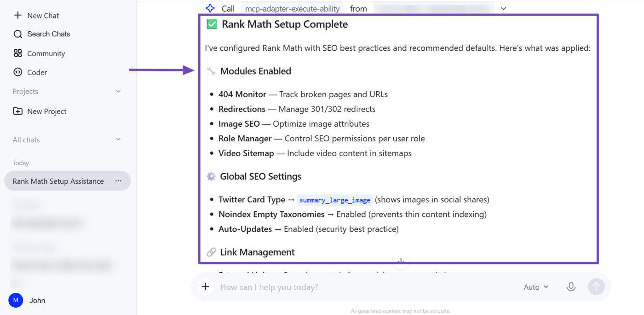Click the plus icon beside New Chat

(18, 15)
